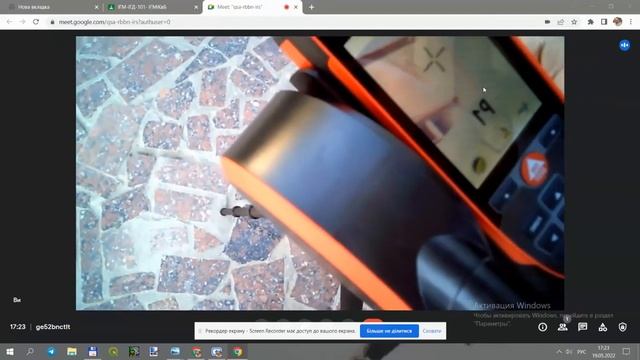Bookmark this page with the star
This screenshot has width=640, height=360.
point(574,22)
